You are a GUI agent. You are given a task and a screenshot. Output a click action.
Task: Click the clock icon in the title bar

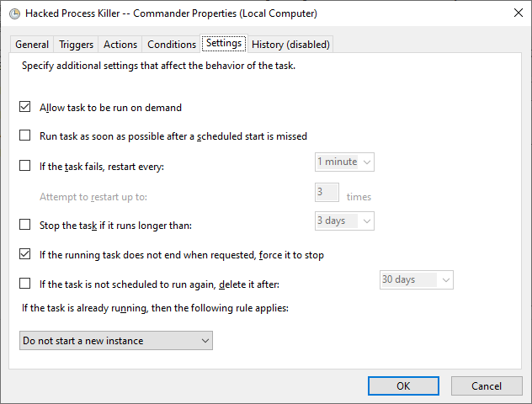pos(13,13)
